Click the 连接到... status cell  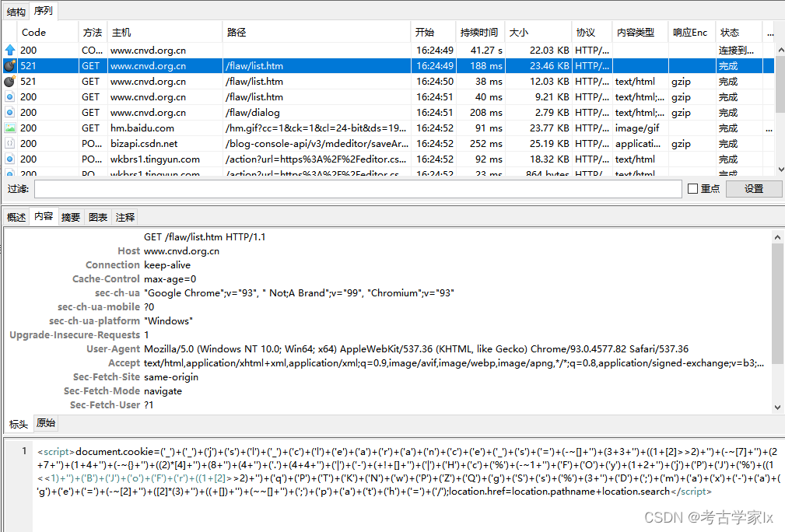pyautogui.click(x=738, y=50)
